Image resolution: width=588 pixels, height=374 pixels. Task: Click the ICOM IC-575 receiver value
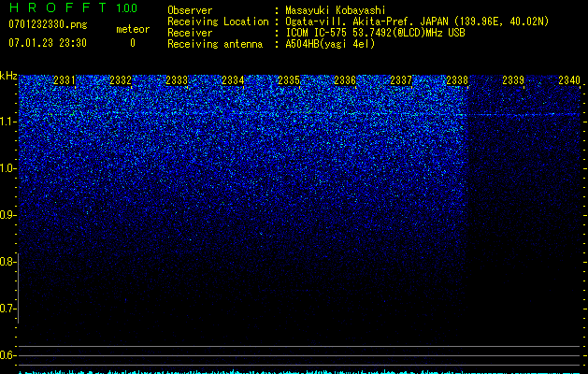click(x=375, y=33)
